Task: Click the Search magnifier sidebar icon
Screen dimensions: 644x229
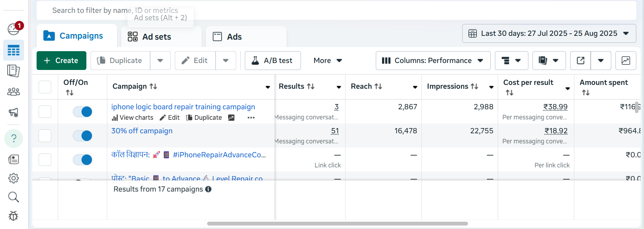Action: [x=14, y=197]
